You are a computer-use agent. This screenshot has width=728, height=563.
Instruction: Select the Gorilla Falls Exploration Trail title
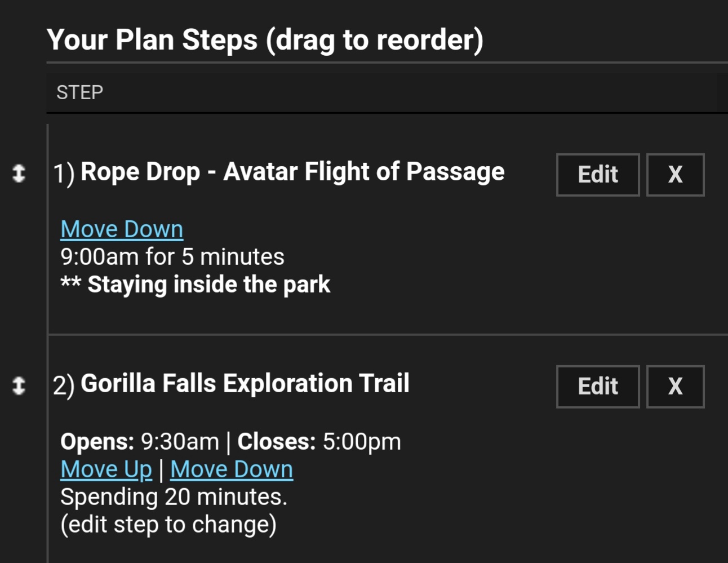coord(245,384)
